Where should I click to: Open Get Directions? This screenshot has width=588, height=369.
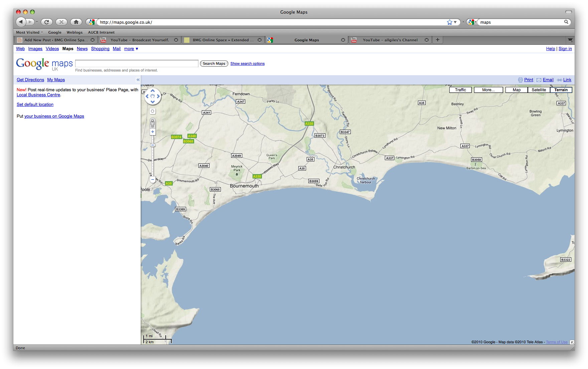pos(30,80)
